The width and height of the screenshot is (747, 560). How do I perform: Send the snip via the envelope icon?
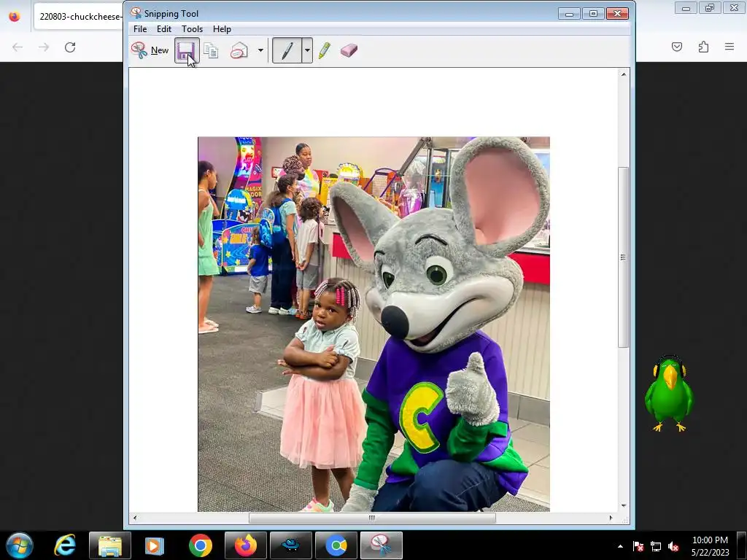pyautogui.click(x=239, y=50)
